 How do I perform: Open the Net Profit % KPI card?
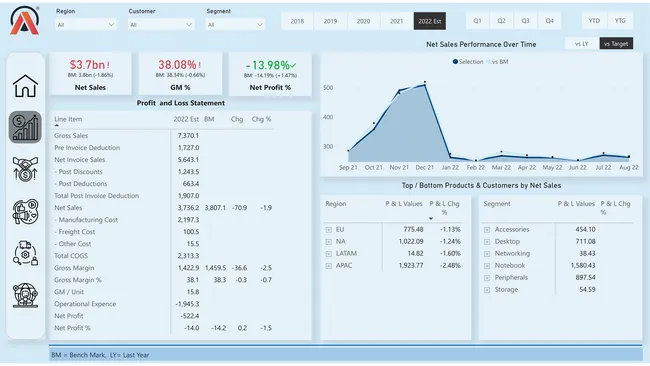270,74
